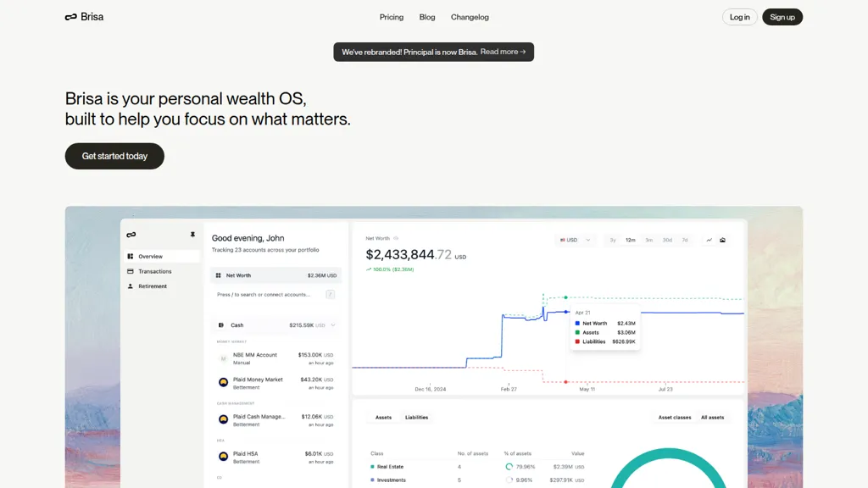
Task: Select the 12m time range
Action: point(631,240)
